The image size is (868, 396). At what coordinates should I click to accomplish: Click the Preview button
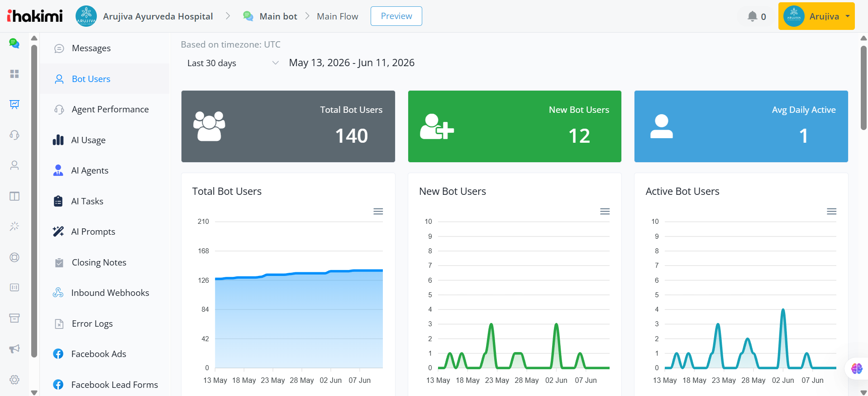coord(396,16)
